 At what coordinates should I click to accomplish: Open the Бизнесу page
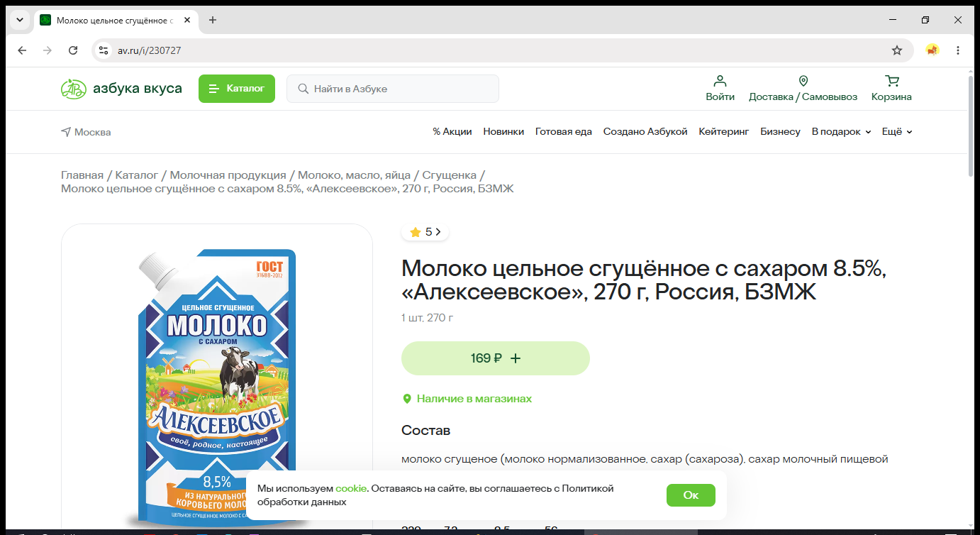(x=780, y=132)
